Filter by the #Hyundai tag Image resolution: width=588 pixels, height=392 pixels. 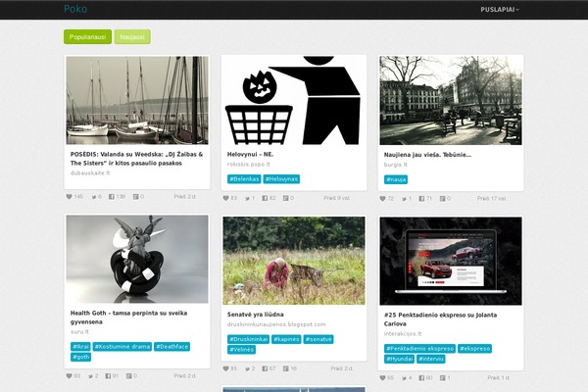pos(400,359)
